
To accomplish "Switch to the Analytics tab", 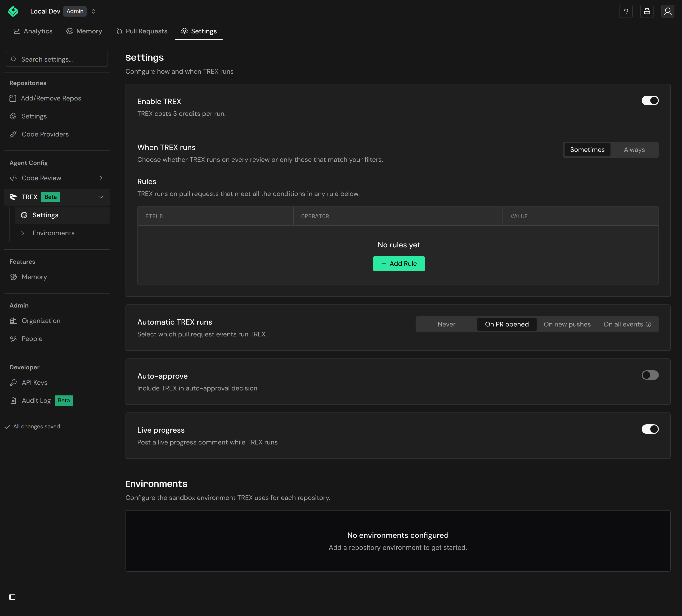I will 33,31.
